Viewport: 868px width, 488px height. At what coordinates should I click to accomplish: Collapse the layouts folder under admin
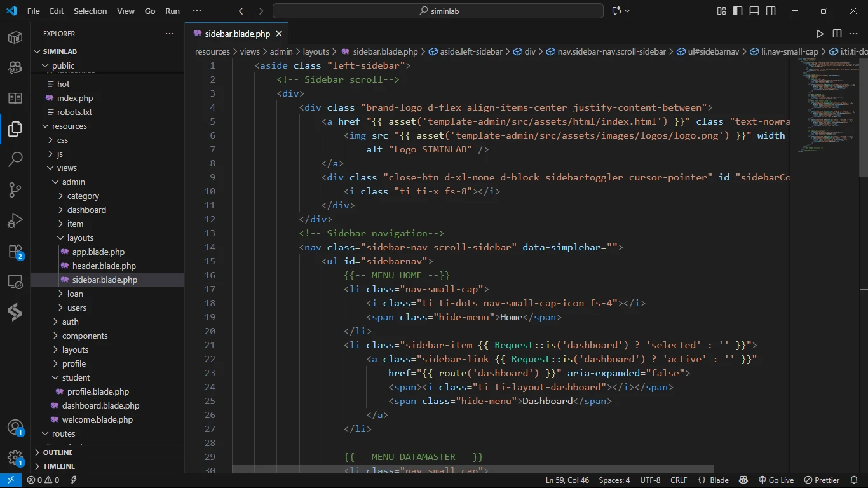pos(80,238)
